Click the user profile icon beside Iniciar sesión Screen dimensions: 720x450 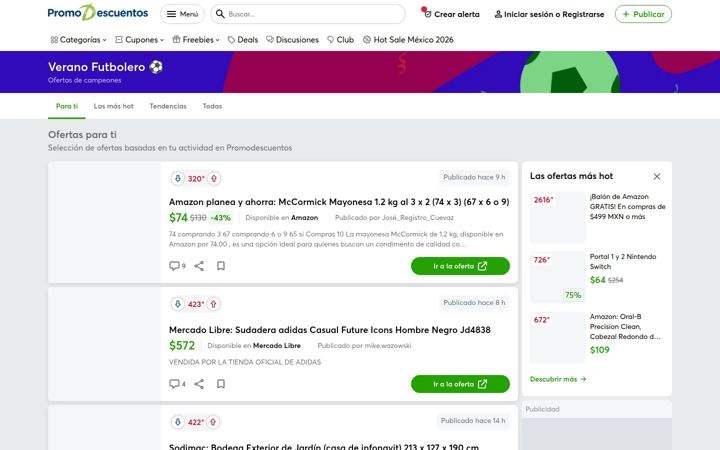tap(498, 14)
